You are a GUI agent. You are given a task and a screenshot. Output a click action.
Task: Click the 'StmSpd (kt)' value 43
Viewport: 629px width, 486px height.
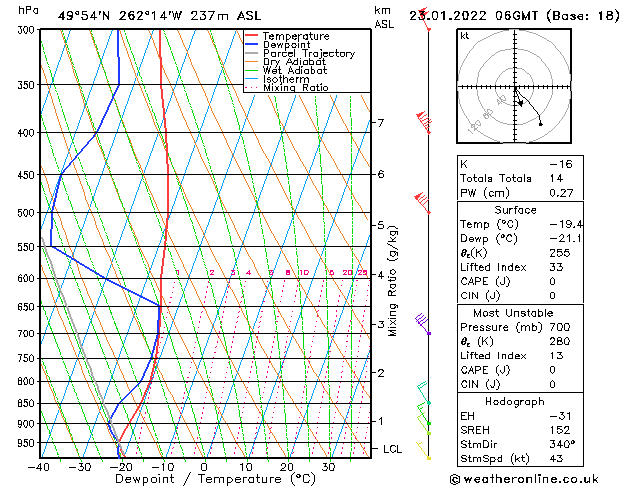(x=556, y=459)
